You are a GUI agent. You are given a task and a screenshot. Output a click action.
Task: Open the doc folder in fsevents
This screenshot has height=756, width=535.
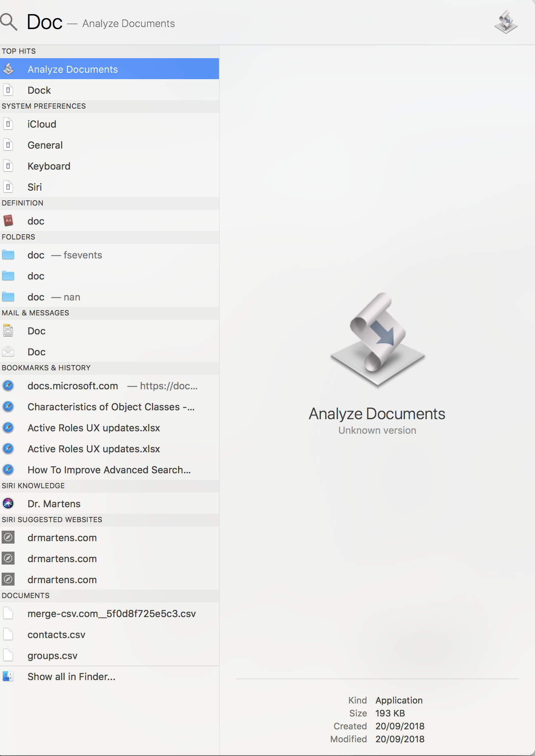pyautogui.click(x=65, y=255)
